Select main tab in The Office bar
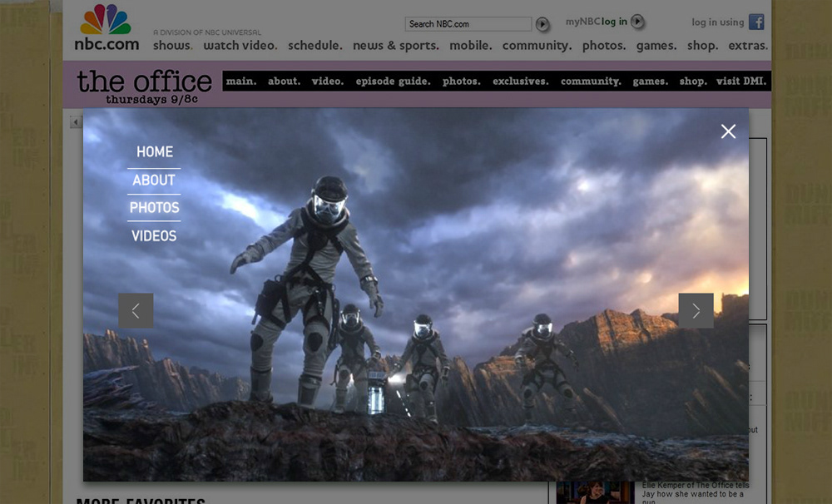 click(241, 82)
